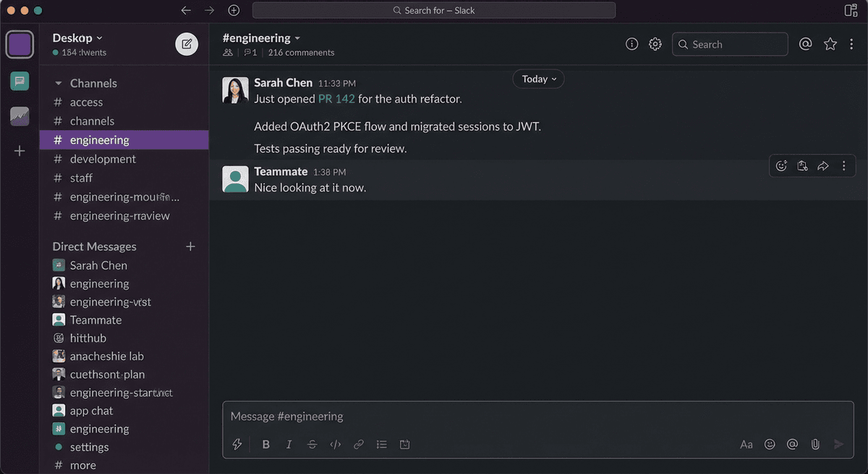This screenshot has width=868, height=474.
Task: Open the emoji picker in the composer
Action: pos(769,444)
